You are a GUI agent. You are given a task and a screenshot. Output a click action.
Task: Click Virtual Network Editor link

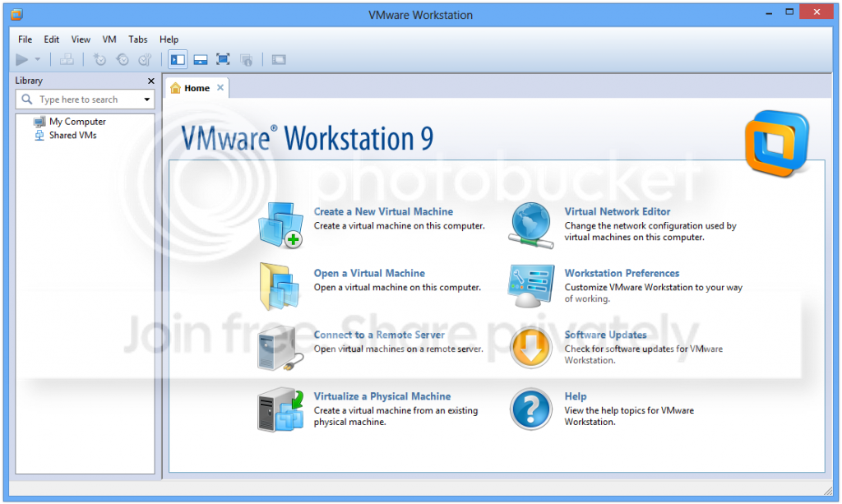618,211
